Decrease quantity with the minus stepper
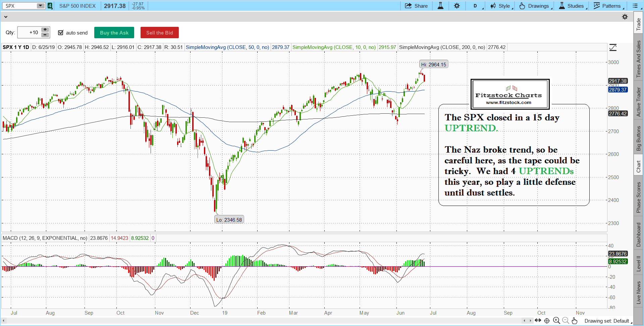Screen dimensions: 644x326 45,35
